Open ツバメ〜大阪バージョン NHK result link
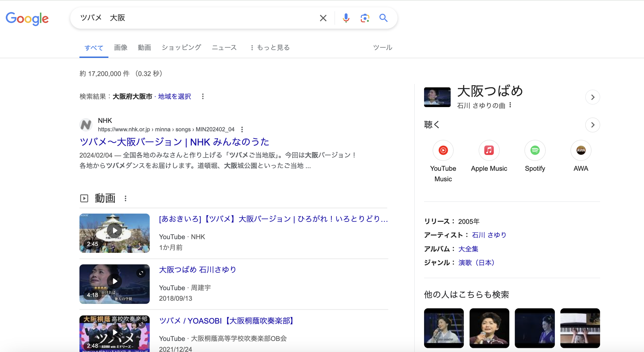This screenshot has height=352, width=644. [174, 142]
